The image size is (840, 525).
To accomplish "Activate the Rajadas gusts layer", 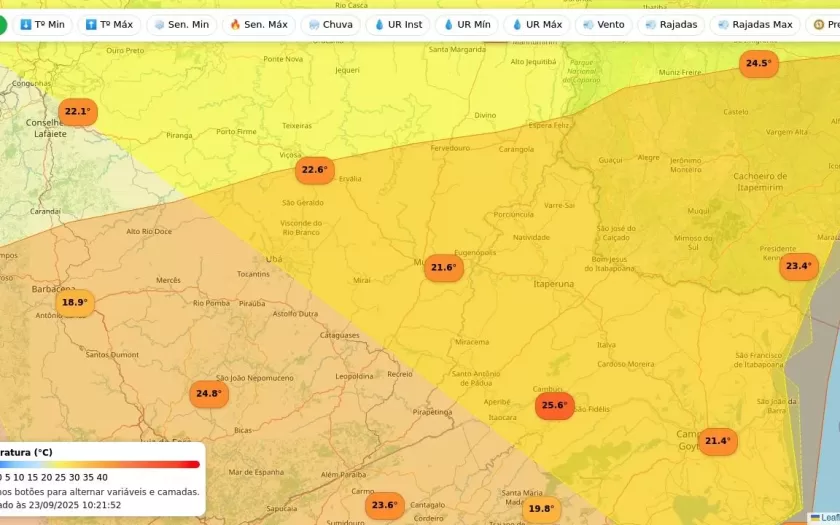I will click(x=671, y=24).
